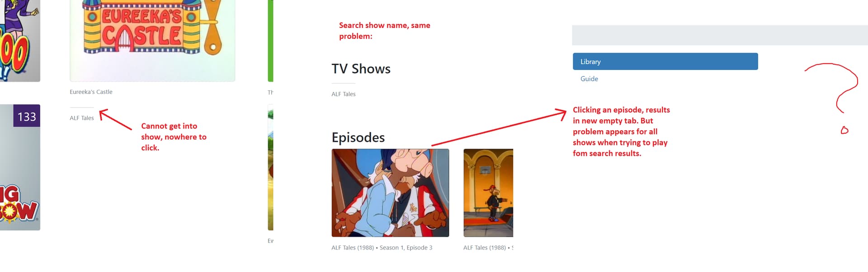
Task: Select the 133 unplayed count badge
Action: (27, 116)
